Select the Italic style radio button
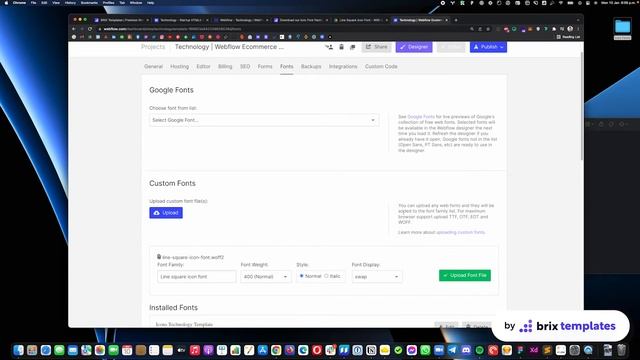This screenshot has height=360, width=640. pos(326,276)
